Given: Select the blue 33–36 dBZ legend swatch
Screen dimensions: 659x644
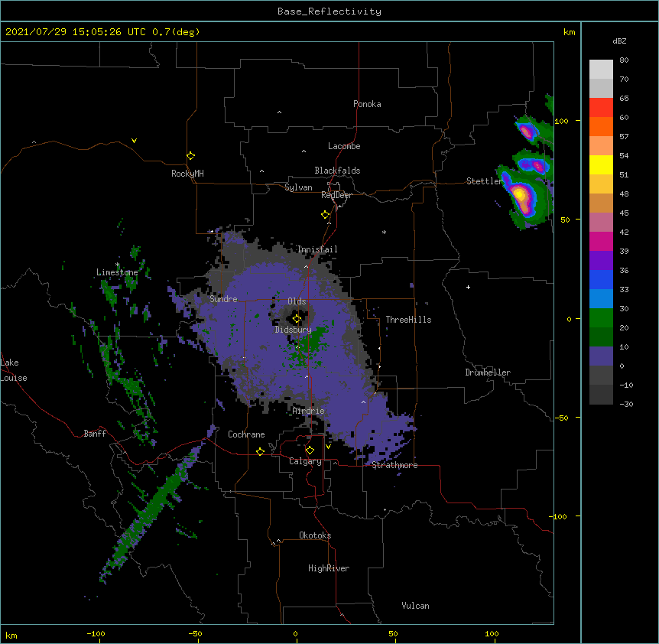Looking at the screenshot, I should (601, 279).
